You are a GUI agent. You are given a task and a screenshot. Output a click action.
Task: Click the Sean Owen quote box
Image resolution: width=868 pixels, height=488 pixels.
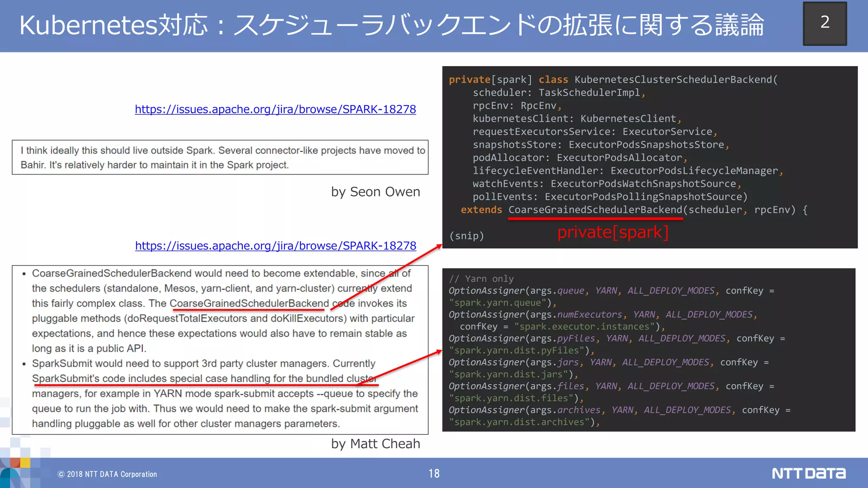click(x=220, y=157)
